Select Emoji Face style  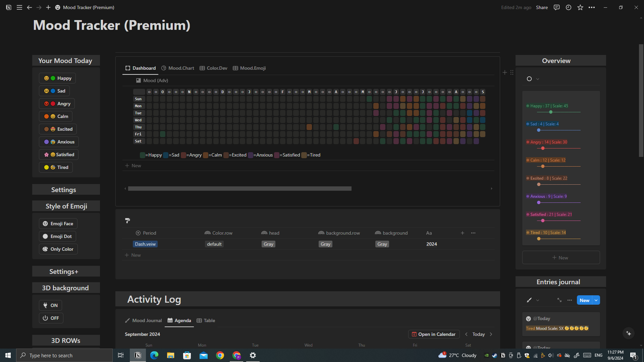pos(58,224)
